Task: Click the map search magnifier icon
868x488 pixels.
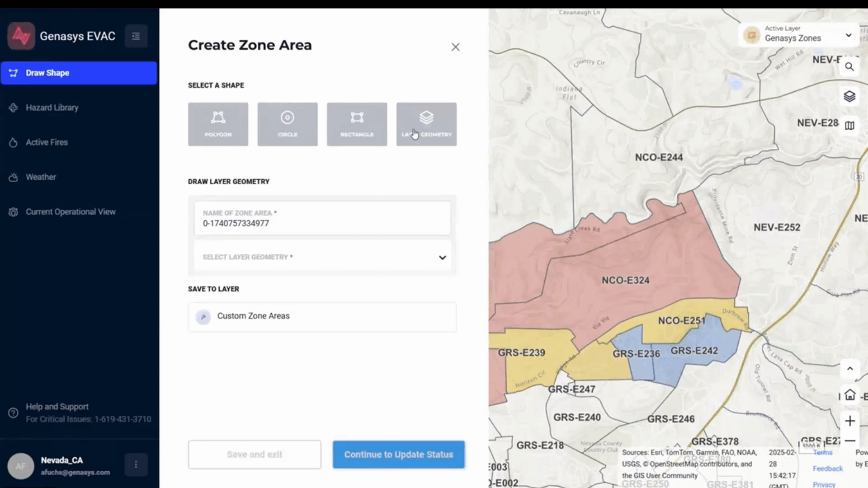Action: [849, 67]
